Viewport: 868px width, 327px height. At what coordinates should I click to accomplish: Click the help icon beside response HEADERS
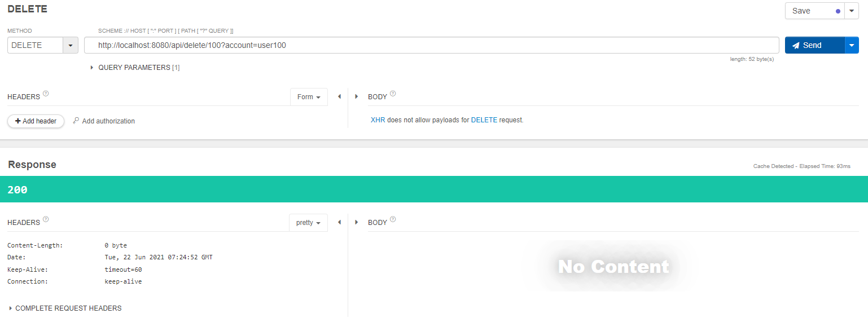(x=46, y=219)
